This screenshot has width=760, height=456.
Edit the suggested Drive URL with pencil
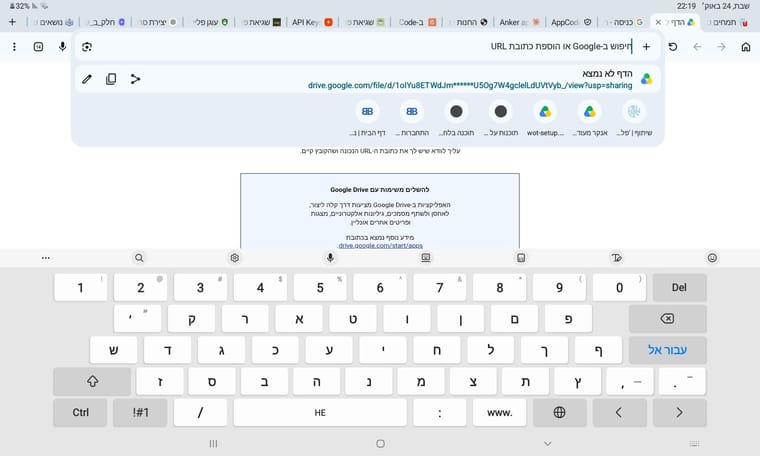87,79
